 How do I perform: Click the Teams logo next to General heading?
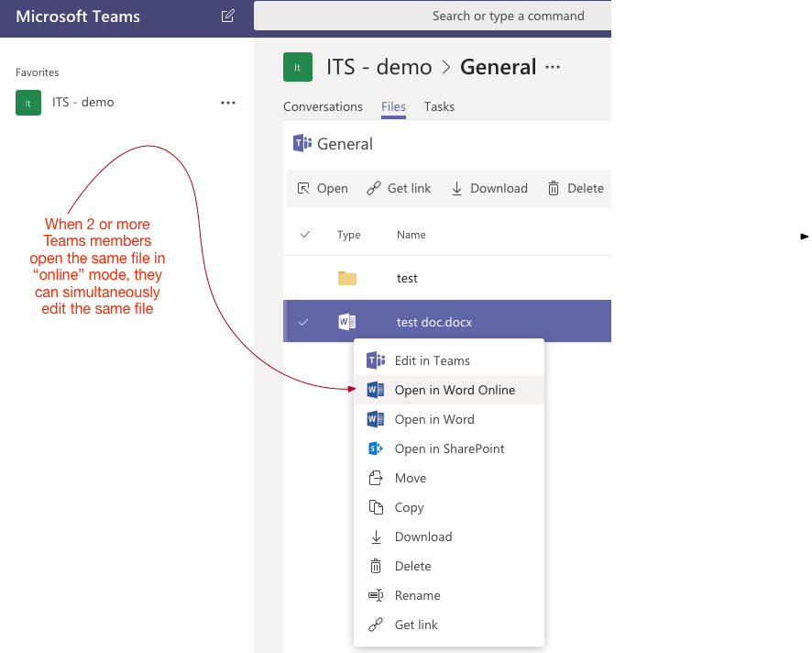302,143
